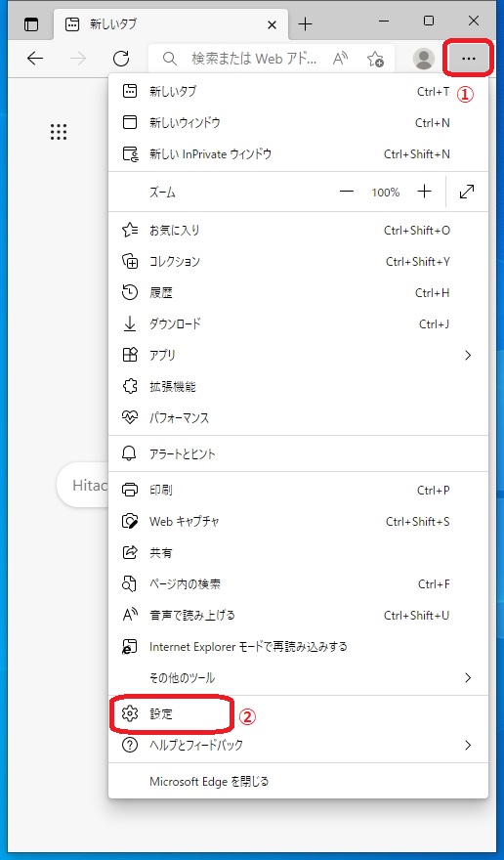Reload the page with the Refresh icon
Screen dimensions: 504x860
(x=121, y=59)
